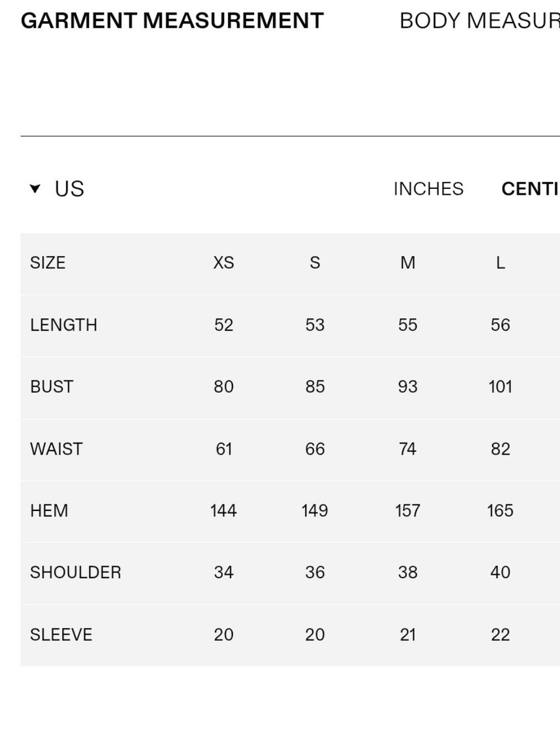Click the S size column header

pyautogui.click(x=315, y=263)
